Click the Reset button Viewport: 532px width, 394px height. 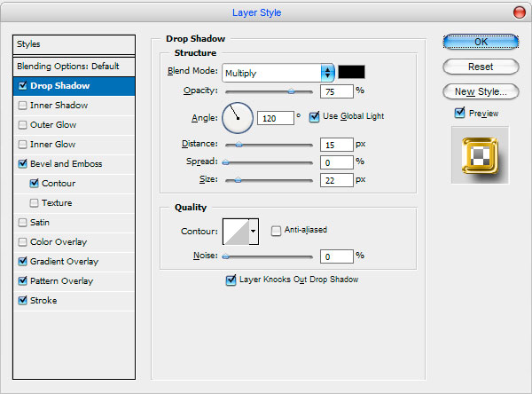[x=481, y=67]
